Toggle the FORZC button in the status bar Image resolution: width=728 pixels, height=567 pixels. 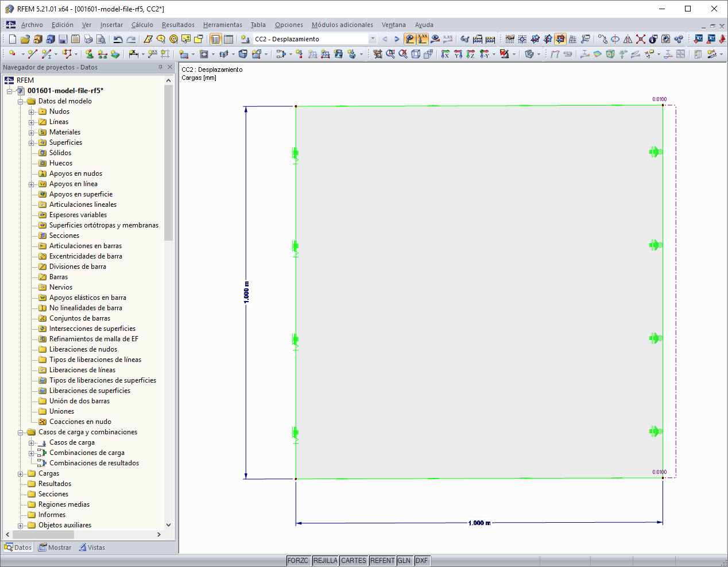pyautogui.click(x=299, y=560)
